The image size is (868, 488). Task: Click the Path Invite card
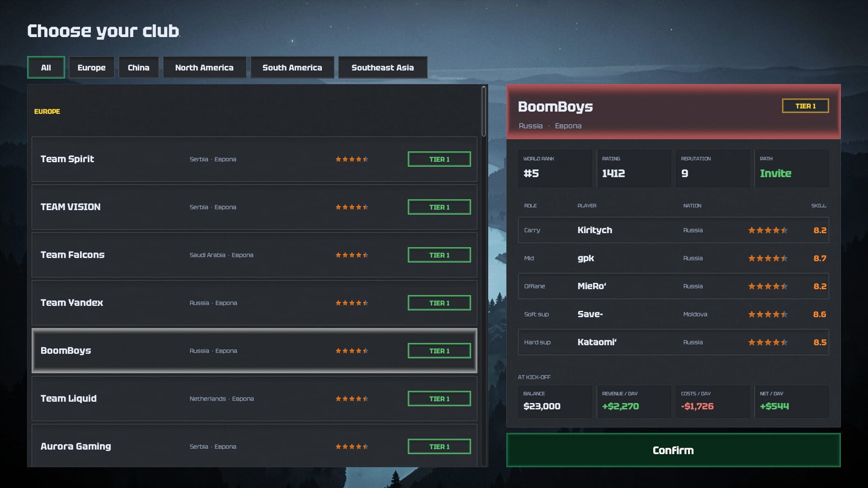click(x=792, y=169)
